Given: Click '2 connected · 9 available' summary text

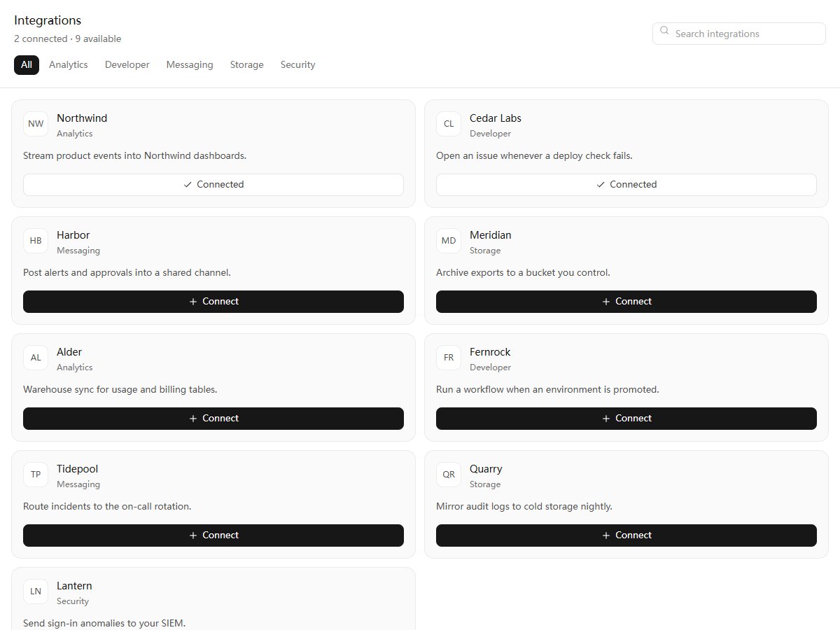Looking at the screenshot, I should coord(67,39).
